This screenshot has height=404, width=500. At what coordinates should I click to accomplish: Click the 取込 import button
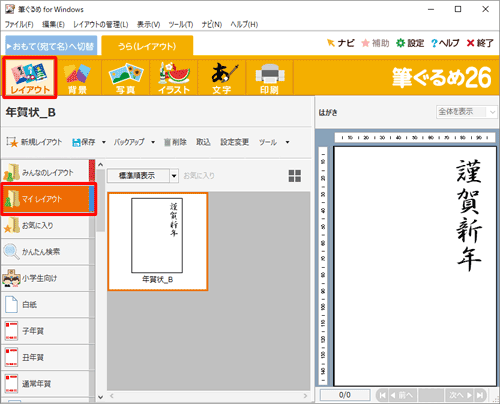click(x=203, y=142)
